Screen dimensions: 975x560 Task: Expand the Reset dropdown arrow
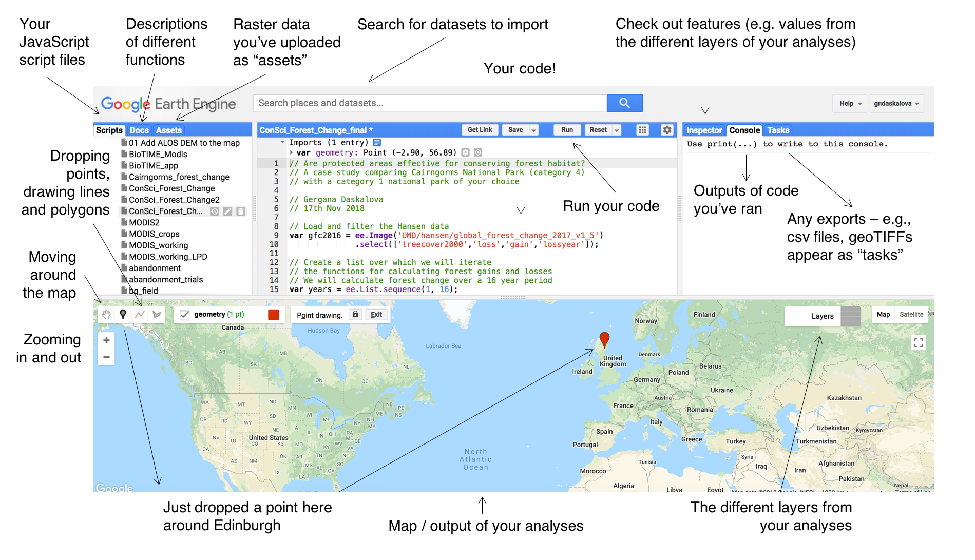click(616, 129)
